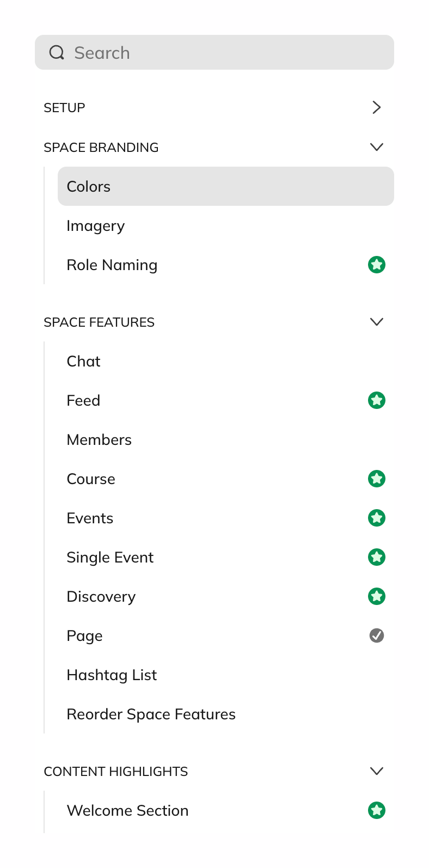Open the Hashtag List settings

(112, 675)
